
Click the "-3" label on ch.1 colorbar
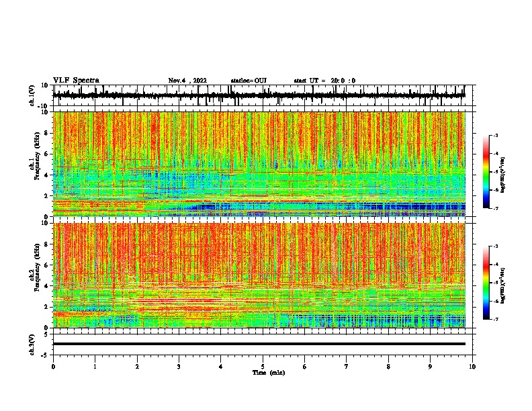coord(495,135)
